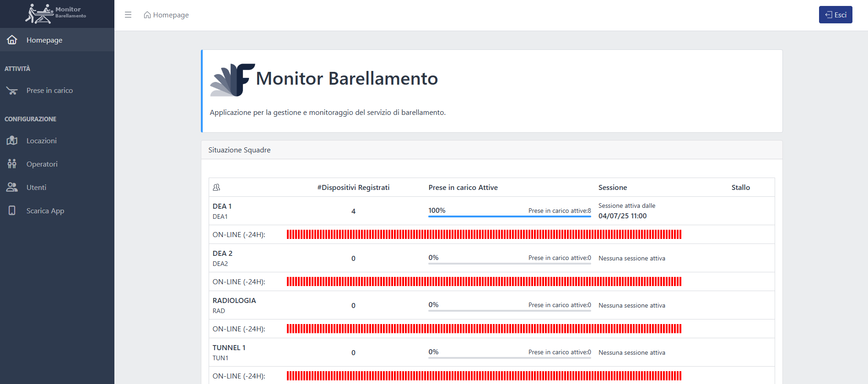This screenshot has width=868, height=384.
Task: Click the TUNNEL 1 progress bar
Action: (x=510, y=357)
